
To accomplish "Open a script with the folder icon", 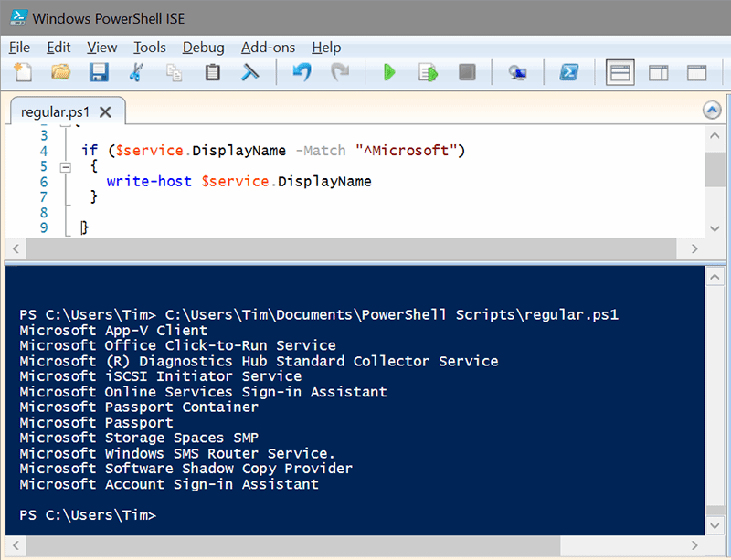I will (61, 72).
